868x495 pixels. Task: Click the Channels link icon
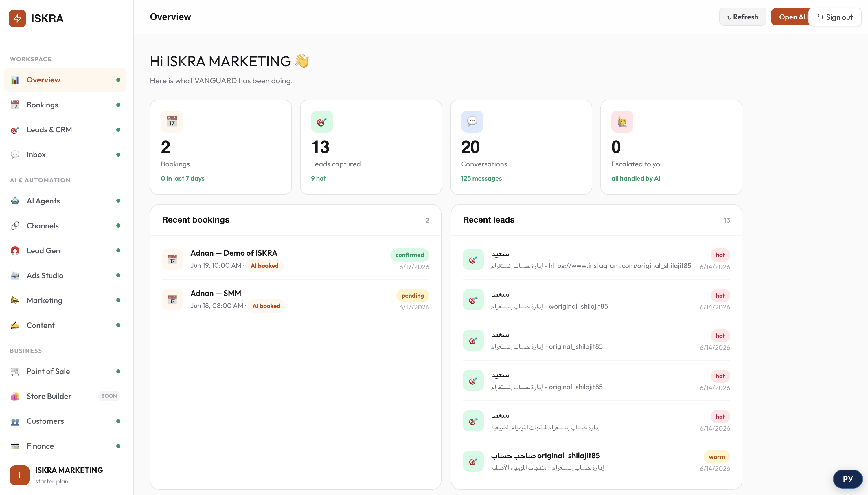[15, 225]
